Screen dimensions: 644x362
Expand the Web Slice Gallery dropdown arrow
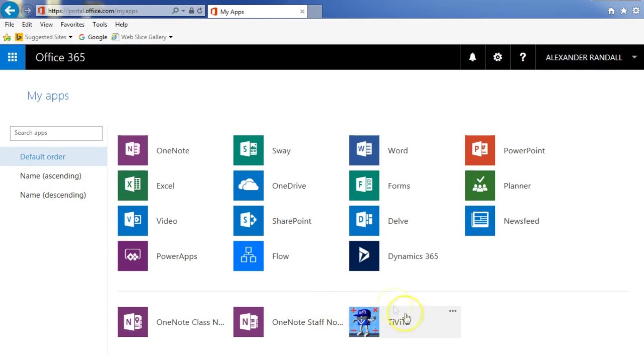tap(171, 37)
